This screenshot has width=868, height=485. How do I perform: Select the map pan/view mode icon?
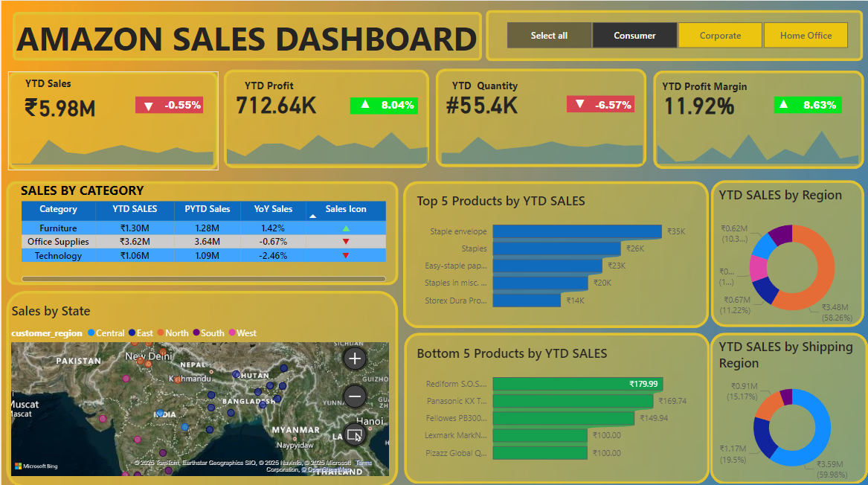[x=355, y=434]
